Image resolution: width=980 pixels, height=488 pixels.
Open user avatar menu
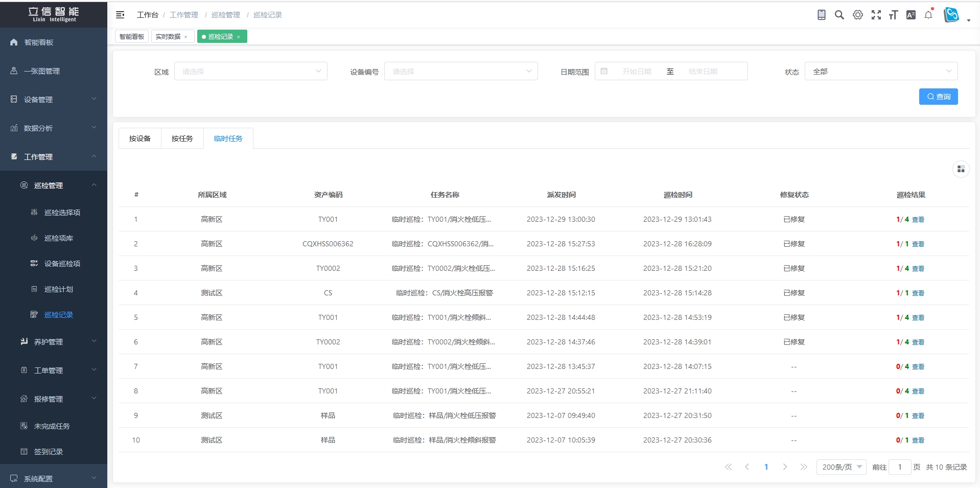pos(951,15)
